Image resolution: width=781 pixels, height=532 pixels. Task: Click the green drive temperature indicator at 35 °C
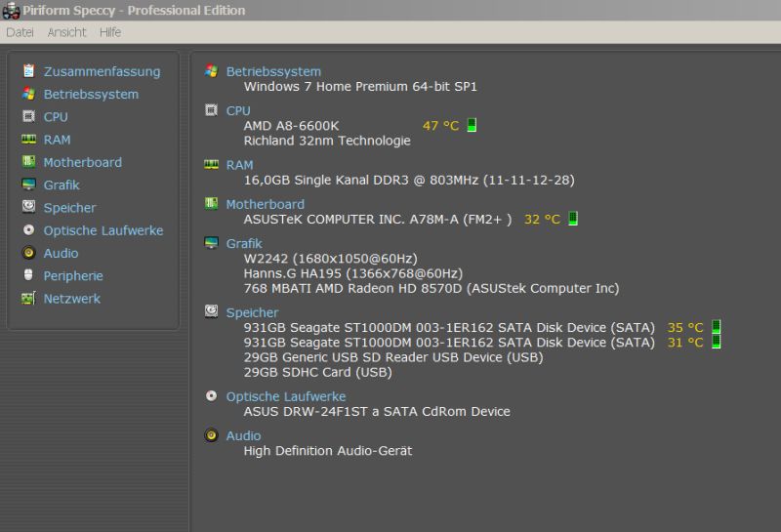click(717, 327)
